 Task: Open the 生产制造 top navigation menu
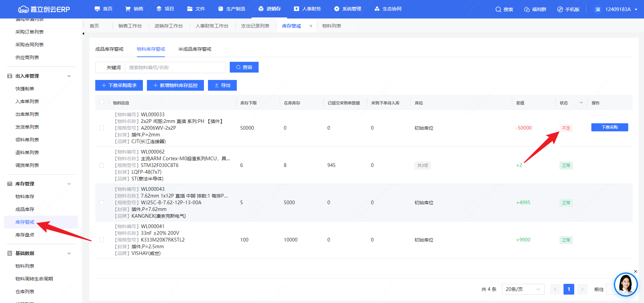pos(231,9)
